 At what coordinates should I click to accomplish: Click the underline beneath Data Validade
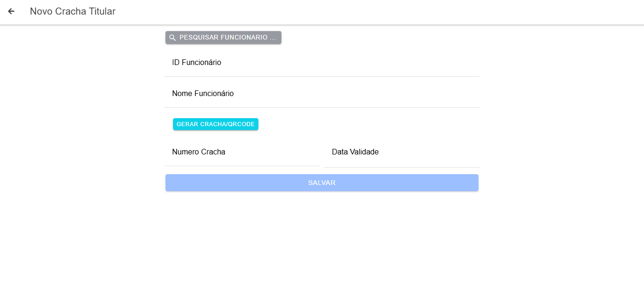click(402, 167)
